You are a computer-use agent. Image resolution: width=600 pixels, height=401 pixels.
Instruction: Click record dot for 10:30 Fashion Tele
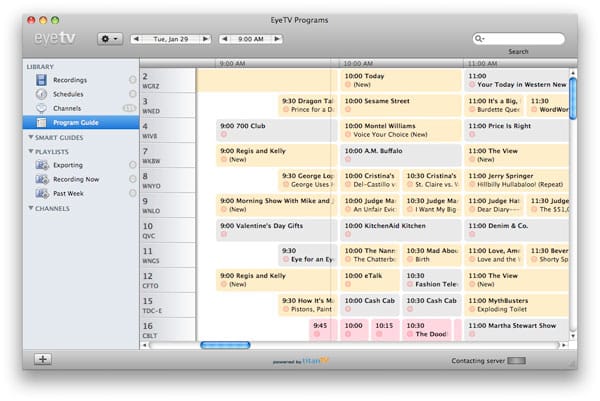pyautogui.click(x=410, y=284)
